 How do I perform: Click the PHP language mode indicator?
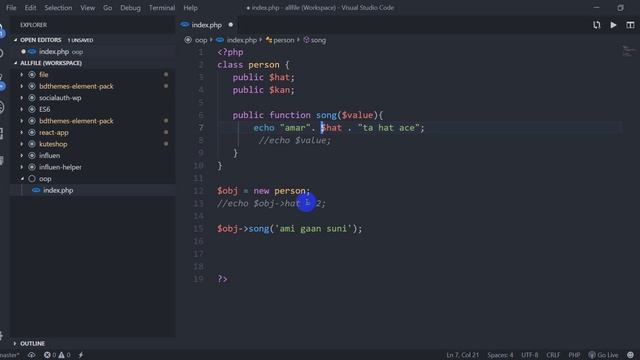[574, 355]
